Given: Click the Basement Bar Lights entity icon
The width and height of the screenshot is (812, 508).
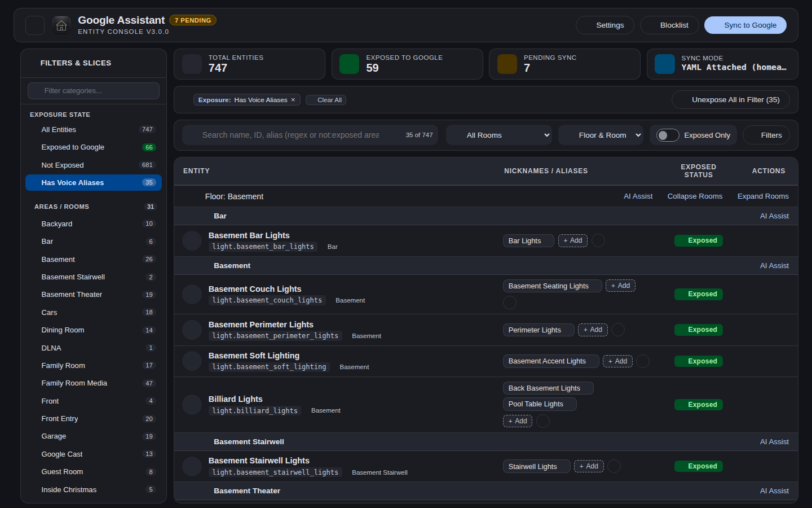Looking at the screenshot, I should 192,241.
